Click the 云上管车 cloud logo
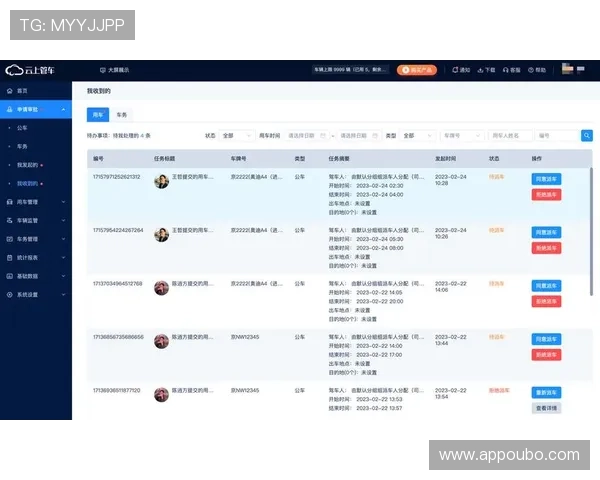The image size is (600, 480). coord(30,70)
